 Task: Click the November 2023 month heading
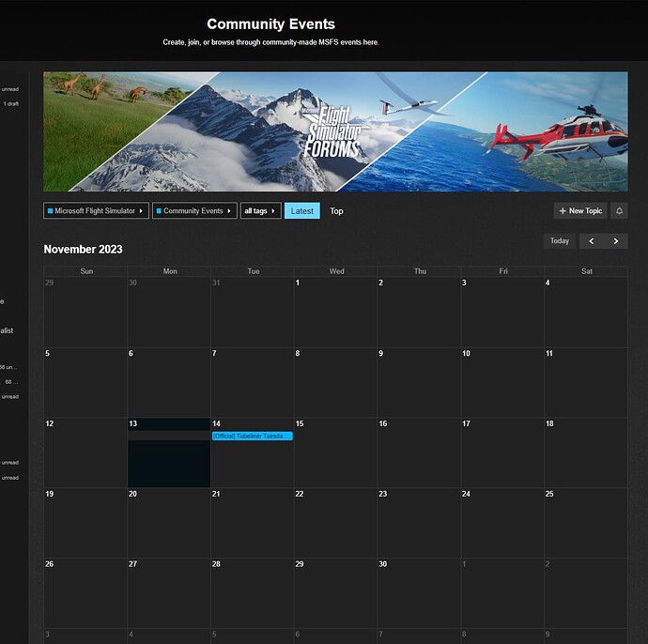coord(83,249)
